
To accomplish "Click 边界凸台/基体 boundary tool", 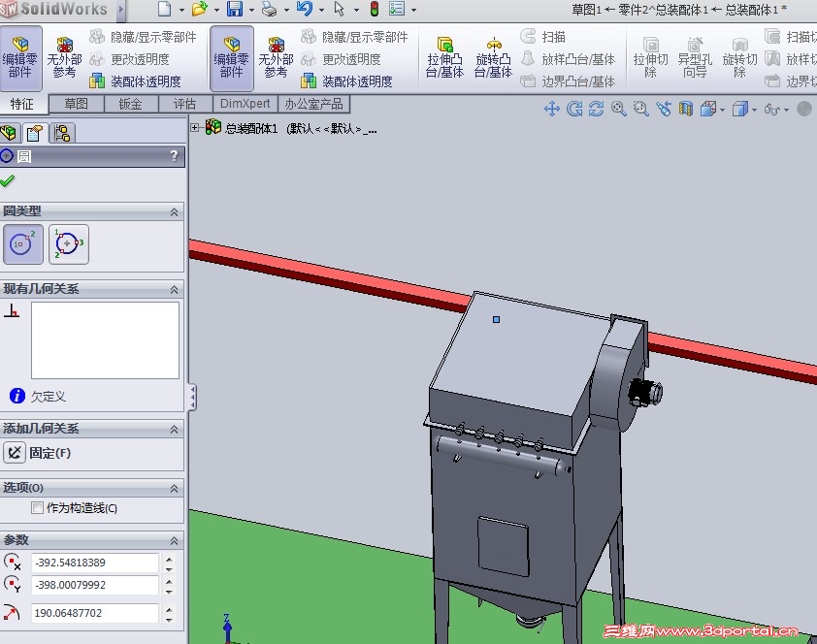I will (x=568, y=81).
